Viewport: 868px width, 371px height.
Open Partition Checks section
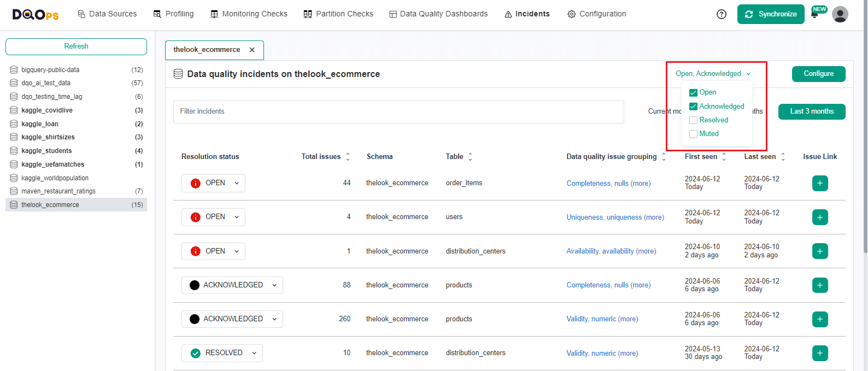tap(338, 14)
